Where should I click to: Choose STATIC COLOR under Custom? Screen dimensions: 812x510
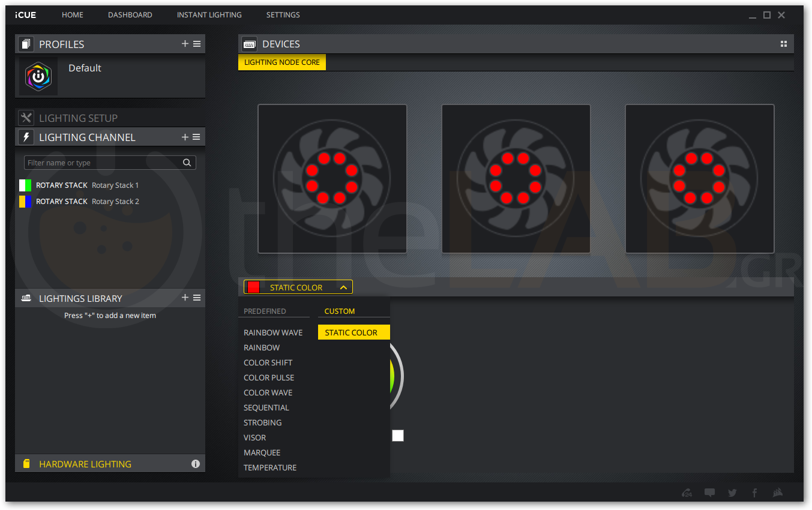pos(354,332)
